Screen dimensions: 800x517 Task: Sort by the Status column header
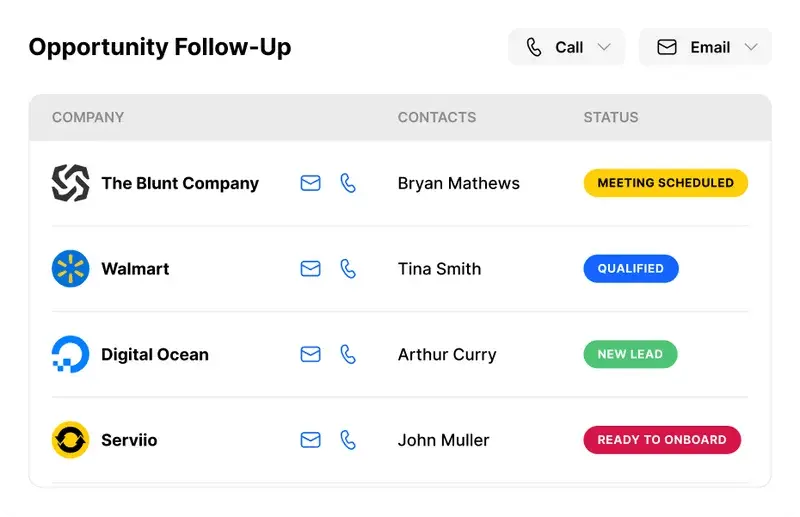pyautogui.click(x=610, y=117)
